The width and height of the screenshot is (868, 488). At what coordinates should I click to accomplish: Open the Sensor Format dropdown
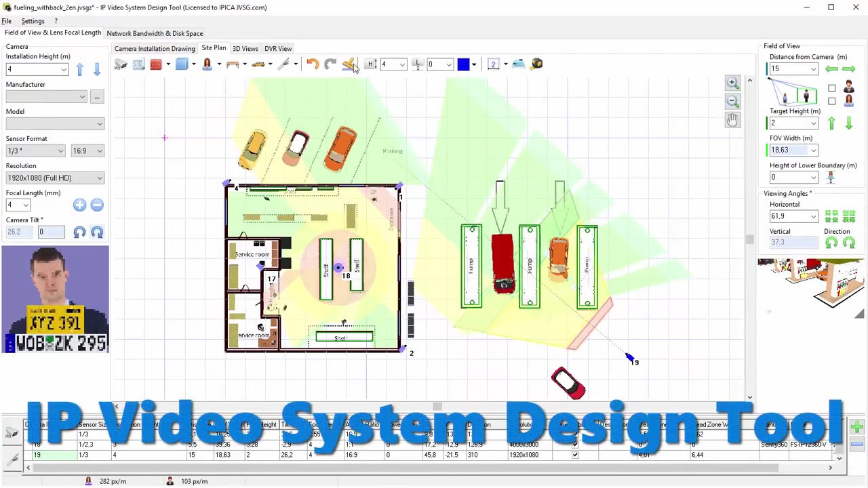[60, 150]
